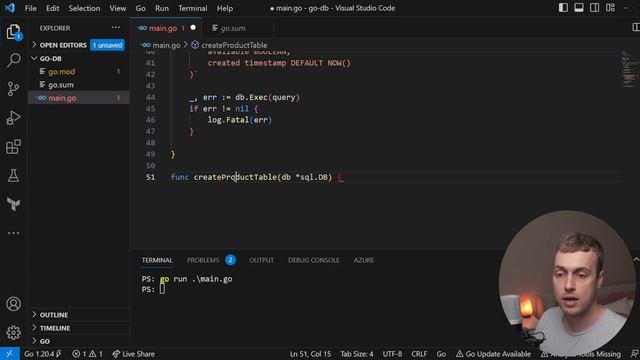The width and height of the screenshot is (640, 360).
Task: Open the Extensions view
Action: click(13, 147)
